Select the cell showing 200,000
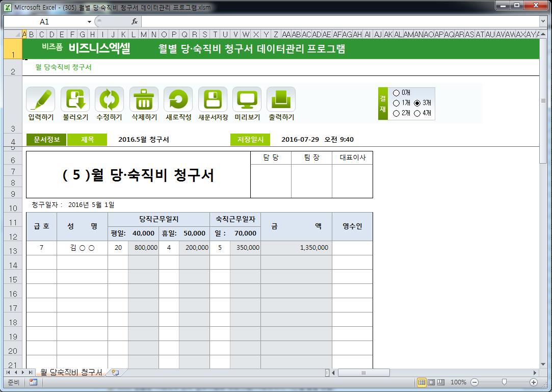Viewport: 552px width, 392px height. (x=194, y=248)
